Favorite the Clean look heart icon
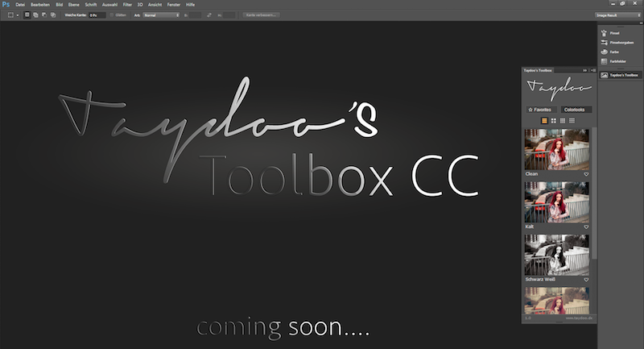The image size is (644, 349). click(586, 174)
